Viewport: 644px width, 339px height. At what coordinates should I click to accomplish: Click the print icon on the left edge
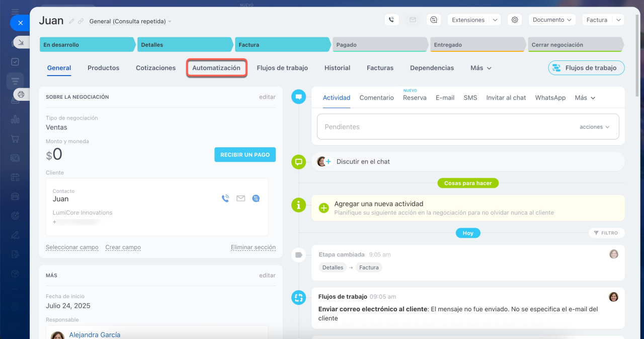[x=21, y=94]
